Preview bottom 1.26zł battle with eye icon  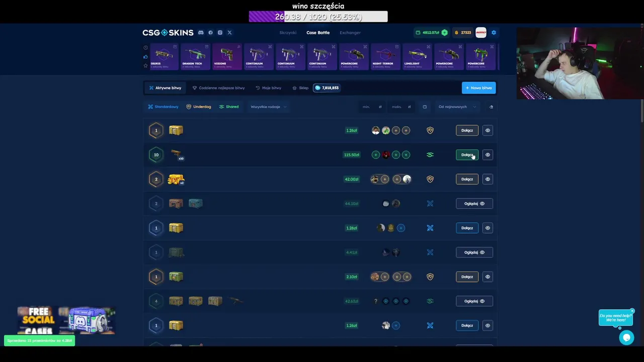(x=488, y=325)
